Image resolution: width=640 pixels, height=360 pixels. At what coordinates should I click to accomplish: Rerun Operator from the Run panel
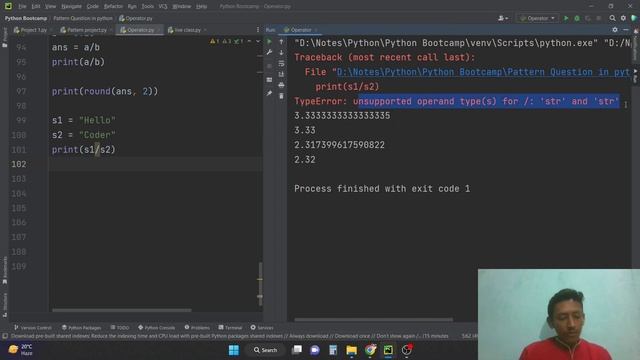pos(269,42)
